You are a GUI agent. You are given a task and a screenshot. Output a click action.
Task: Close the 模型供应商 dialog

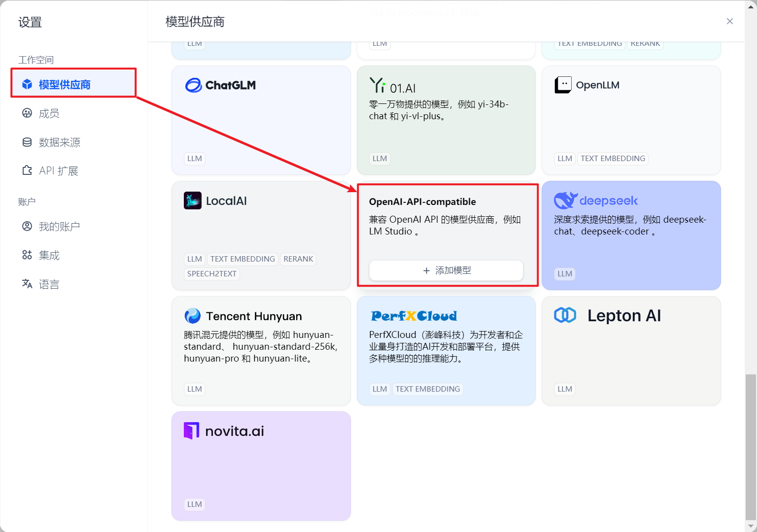point(730,21)
